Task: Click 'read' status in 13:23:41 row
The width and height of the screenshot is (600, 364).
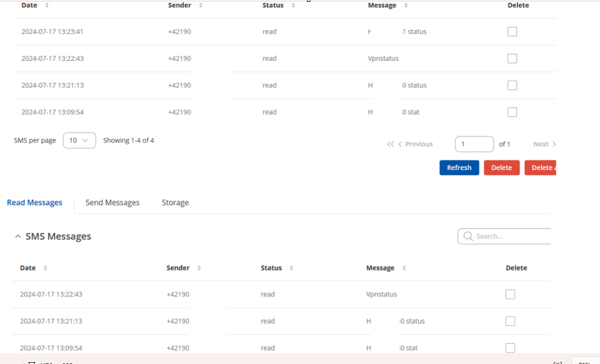Action: tap(269, 32)
